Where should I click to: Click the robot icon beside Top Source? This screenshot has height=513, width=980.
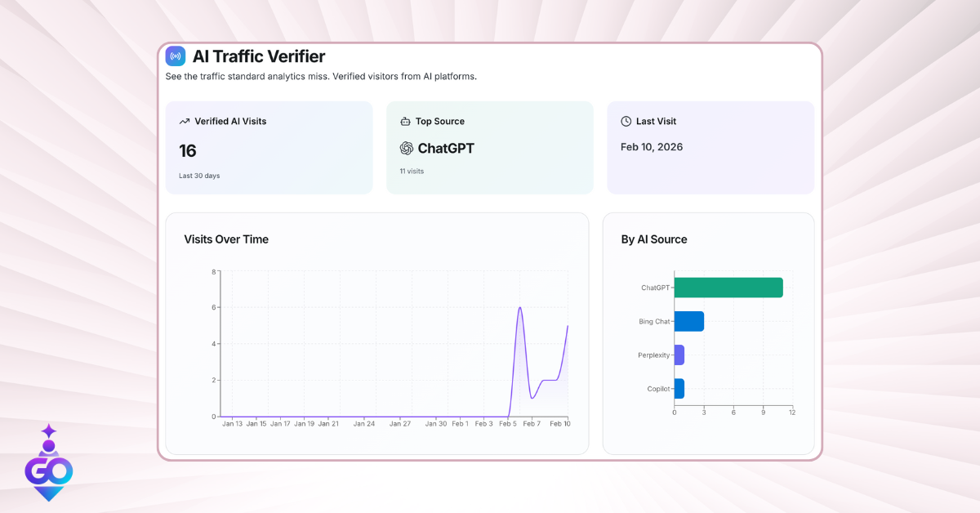point(405,121)
